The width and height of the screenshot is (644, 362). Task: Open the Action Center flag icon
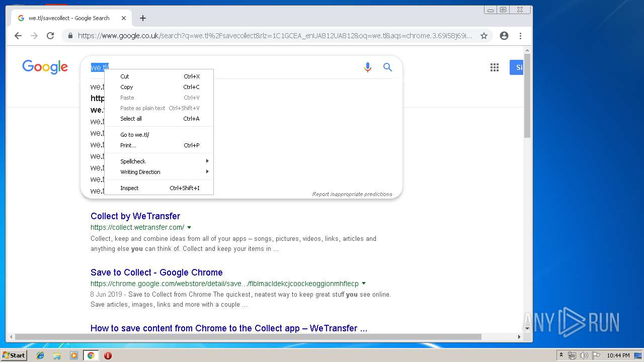(x=596, y=355)
